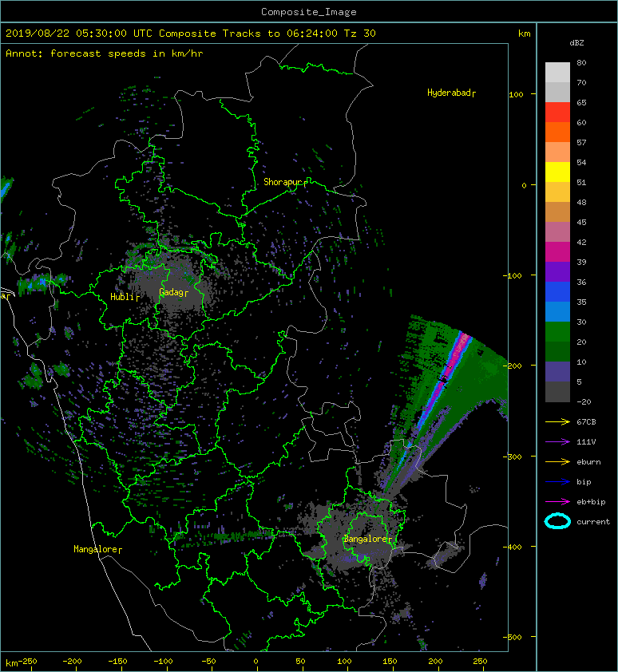Click the yellow 51 dBZ color swatch
The height and width of the screenshot is (672, 618).
(x=557, y=172)
